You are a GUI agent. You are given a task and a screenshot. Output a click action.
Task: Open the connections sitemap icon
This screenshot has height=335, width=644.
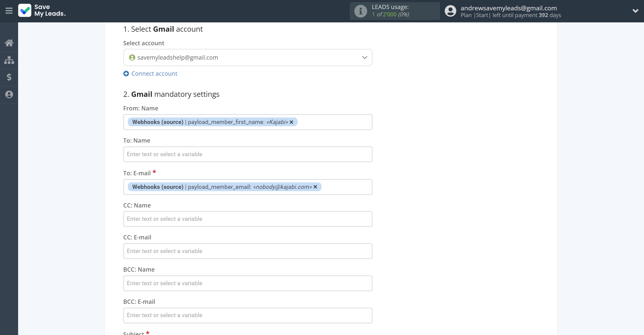point(9,60)
